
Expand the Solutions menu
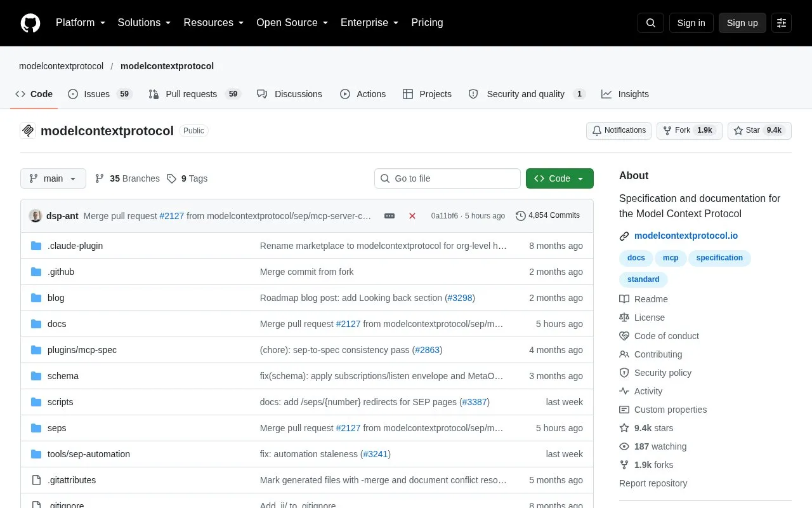pos(145,23)
